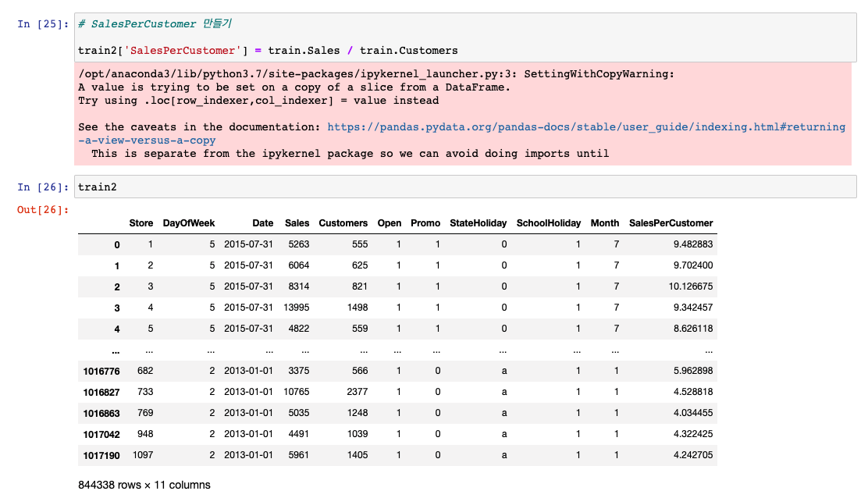The image size is (868, 498).
Task: Click the Customers value 2377
Action: pos(358,392)
